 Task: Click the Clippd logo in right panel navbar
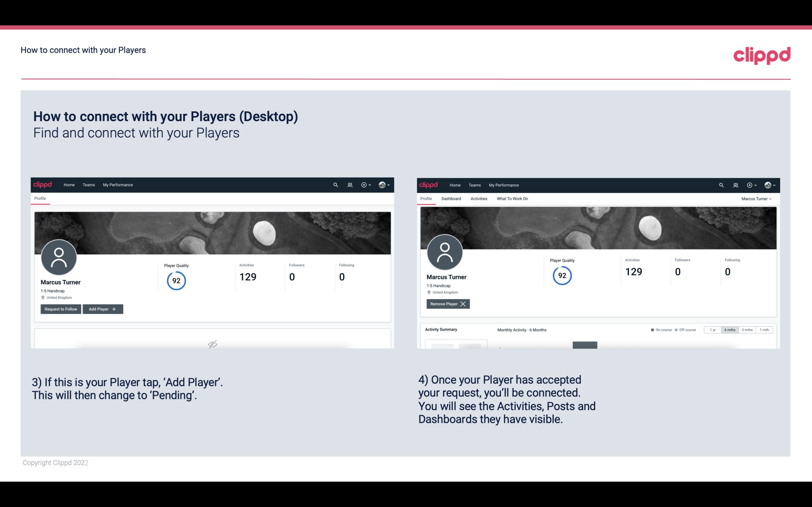click(429, 184)
